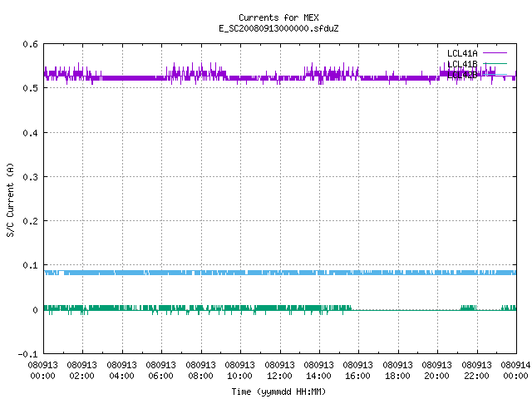Screen dimensions: 532x399
Task: Click the x-axis tick 080913 14:00
Action: [x=318, y=371]
